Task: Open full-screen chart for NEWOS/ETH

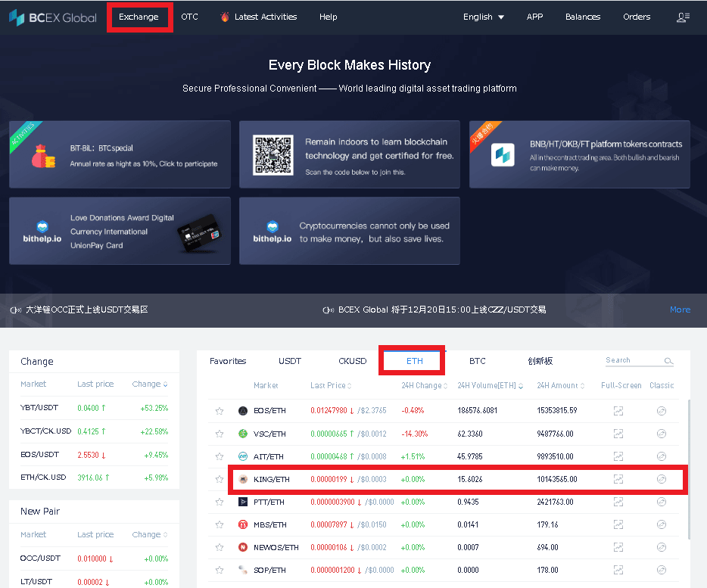Action: [618, 547]
